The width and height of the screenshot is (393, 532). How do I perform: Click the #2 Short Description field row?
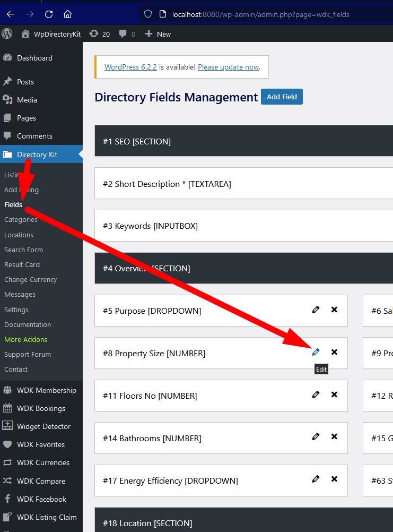coord(243,183)
